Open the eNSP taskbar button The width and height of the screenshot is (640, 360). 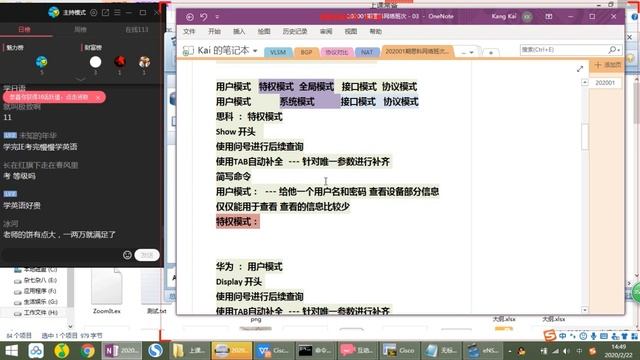click(x=484, y=351)
